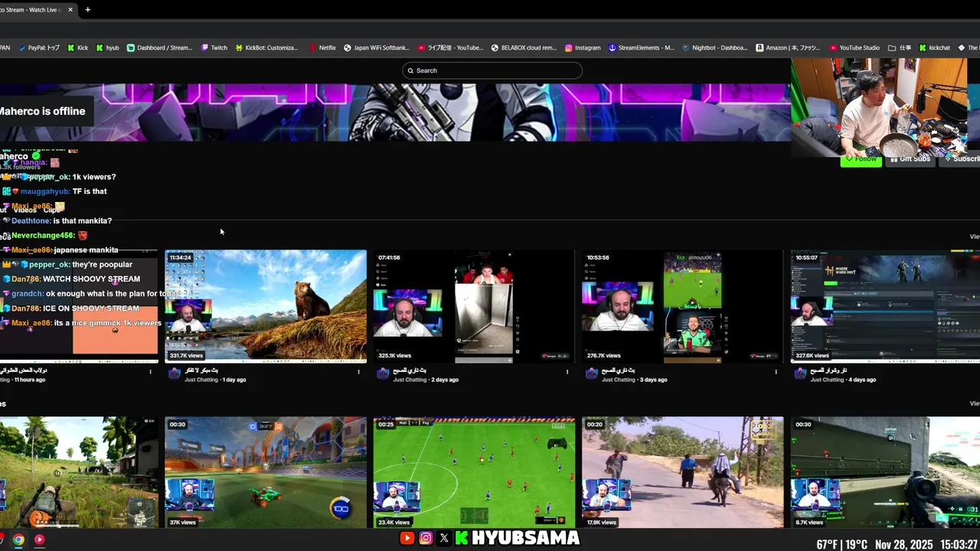This screenshot has height=551, width=980.
Task: Play the Rocket League clip with 37K views
Action: 266,472
